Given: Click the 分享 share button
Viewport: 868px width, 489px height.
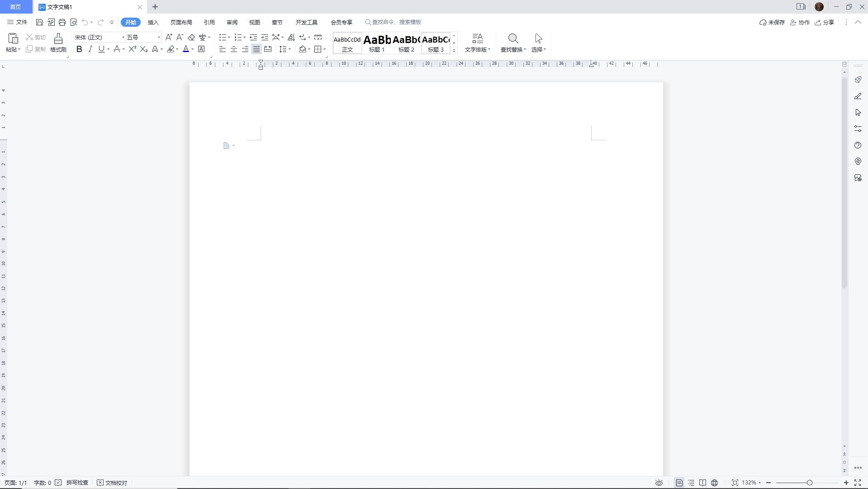Looking at the screenshot, I should pyautogui.click(x=825, y=22).
